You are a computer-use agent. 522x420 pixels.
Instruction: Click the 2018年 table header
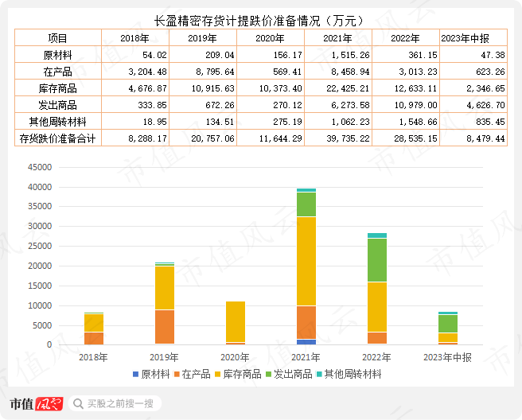coord(135,38)
